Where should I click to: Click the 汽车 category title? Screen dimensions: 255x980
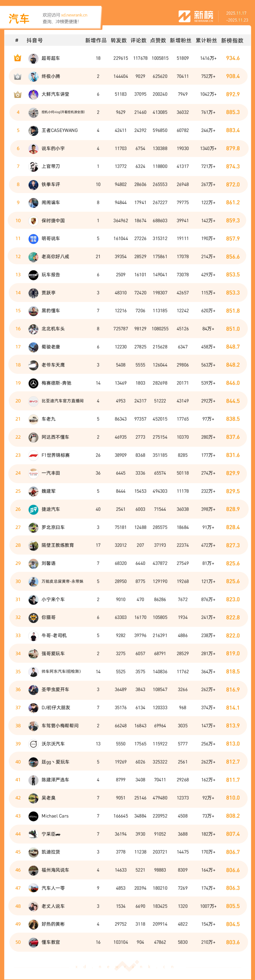click(x=19, y=18)
